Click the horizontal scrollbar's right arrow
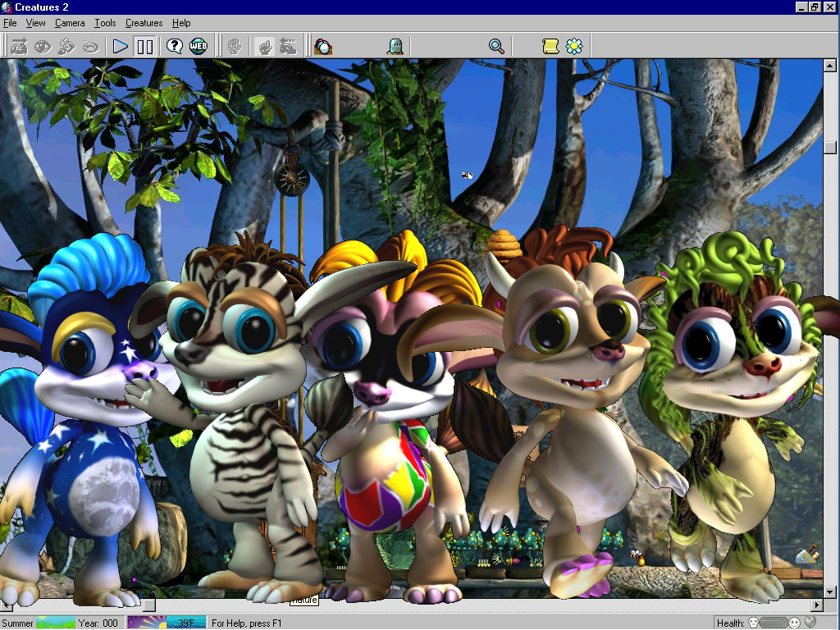Screen dimensions: 840x630 click(816, 605)
